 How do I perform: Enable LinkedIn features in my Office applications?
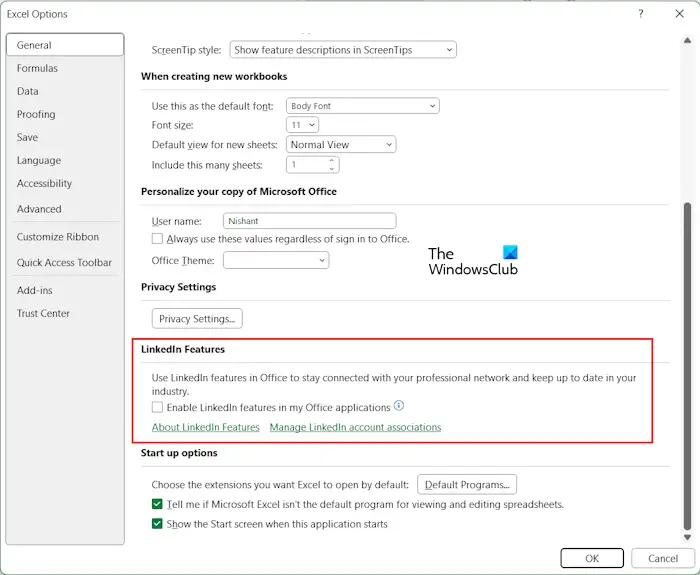point(157,407)
